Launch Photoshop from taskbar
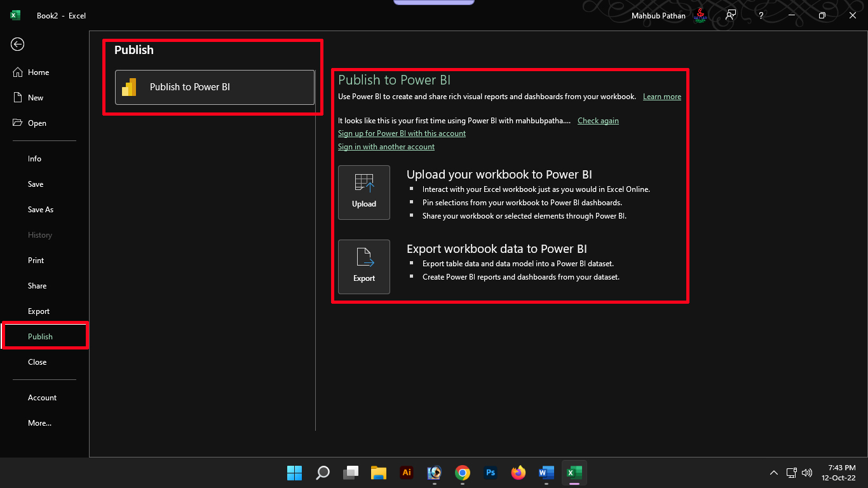Viewport: 868px width, 488px height. (x=491, y=473)
